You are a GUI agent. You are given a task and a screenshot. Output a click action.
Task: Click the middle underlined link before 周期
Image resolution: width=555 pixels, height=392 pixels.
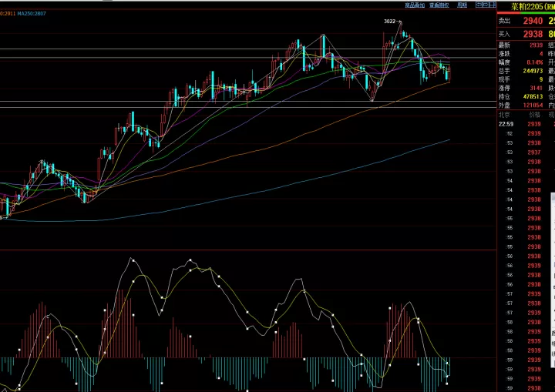(439, 5)
